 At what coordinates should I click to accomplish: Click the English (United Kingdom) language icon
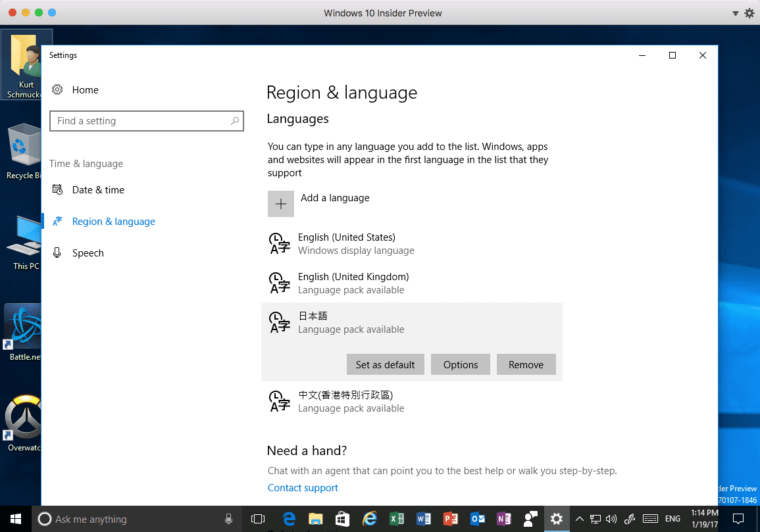click(280, 283)
